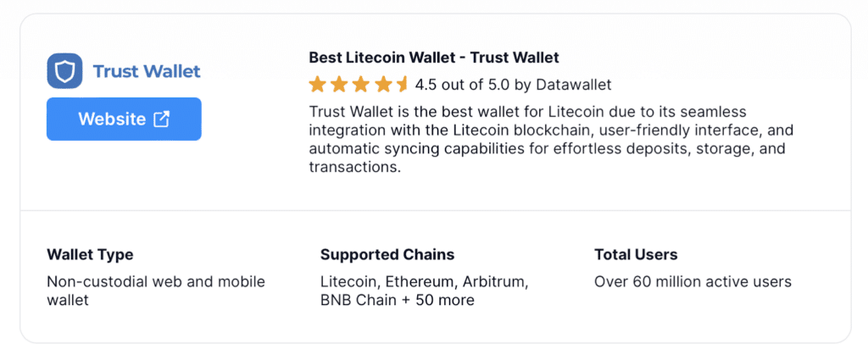Click Non-custodial web and mobile wallet text
This screenshot has width=868, height=355.
(156, 291)
